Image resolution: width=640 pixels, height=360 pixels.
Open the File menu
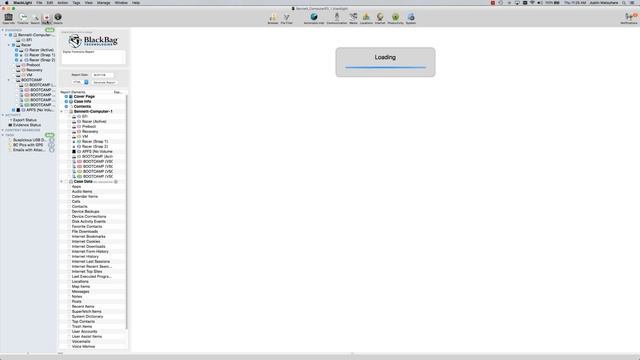39,3
